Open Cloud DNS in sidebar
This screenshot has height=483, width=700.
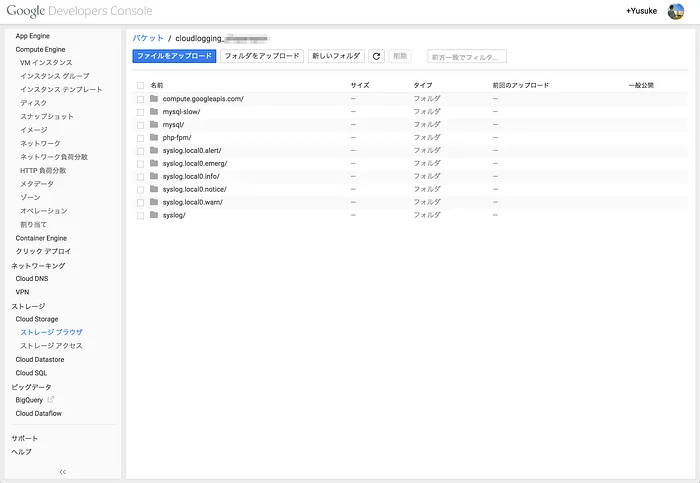tap(32, 278)
